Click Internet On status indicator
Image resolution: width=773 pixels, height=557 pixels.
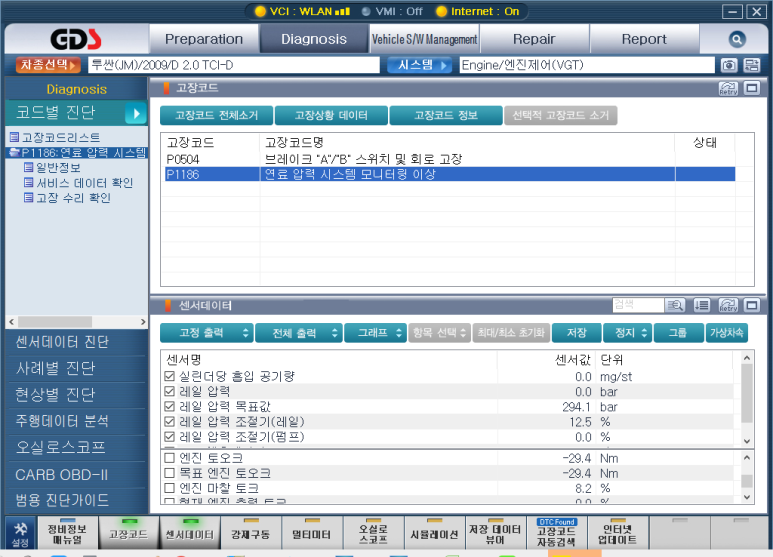point(478,11)
